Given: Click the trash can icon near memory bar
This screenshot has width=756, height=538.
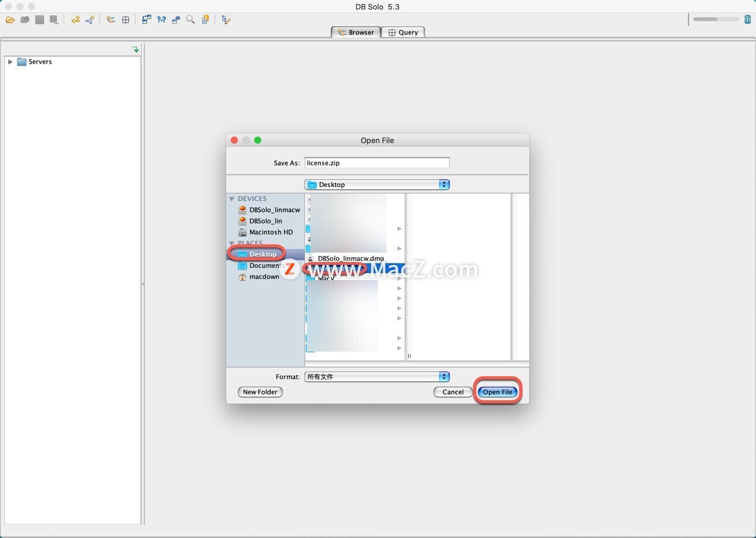Looking at the screenshot, I should pos(747,19).
